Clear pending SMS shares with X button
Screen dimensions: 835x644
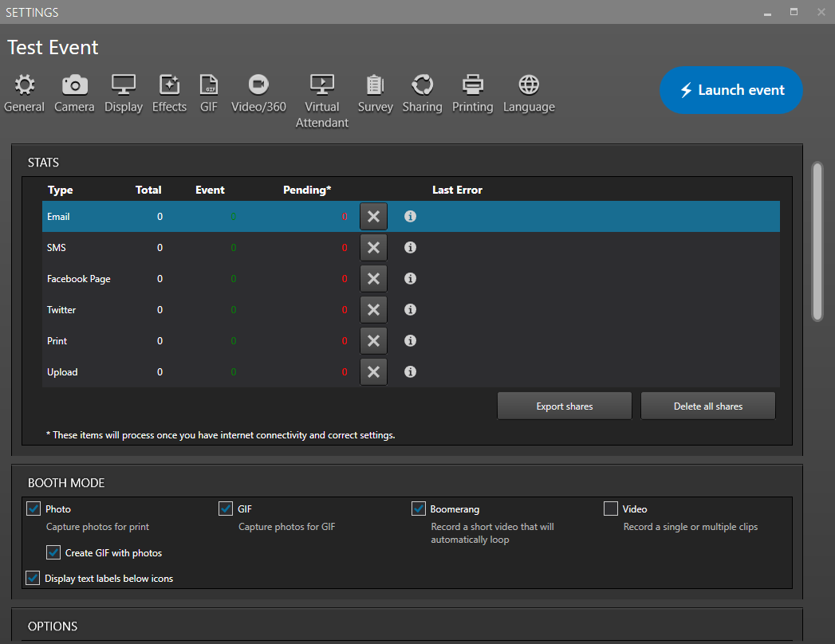pyautogui.click(x=373, y=248)
